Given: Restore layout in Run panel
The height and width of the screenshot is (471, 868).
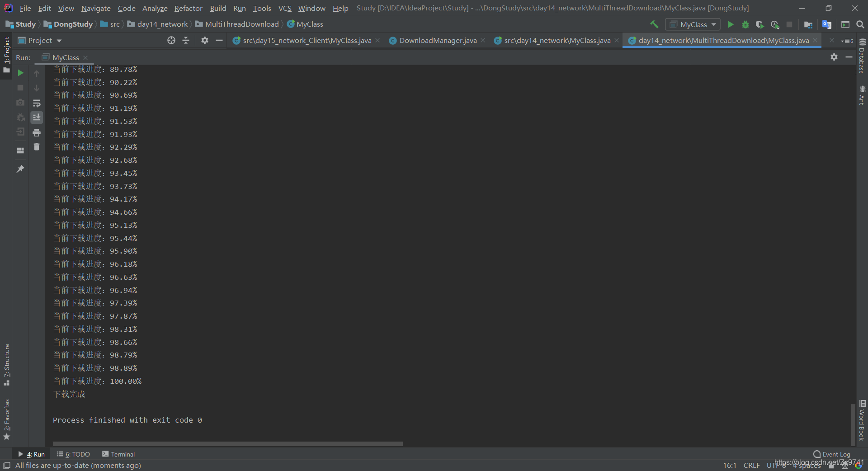Looking at the screenshot, I should (20, 151).
